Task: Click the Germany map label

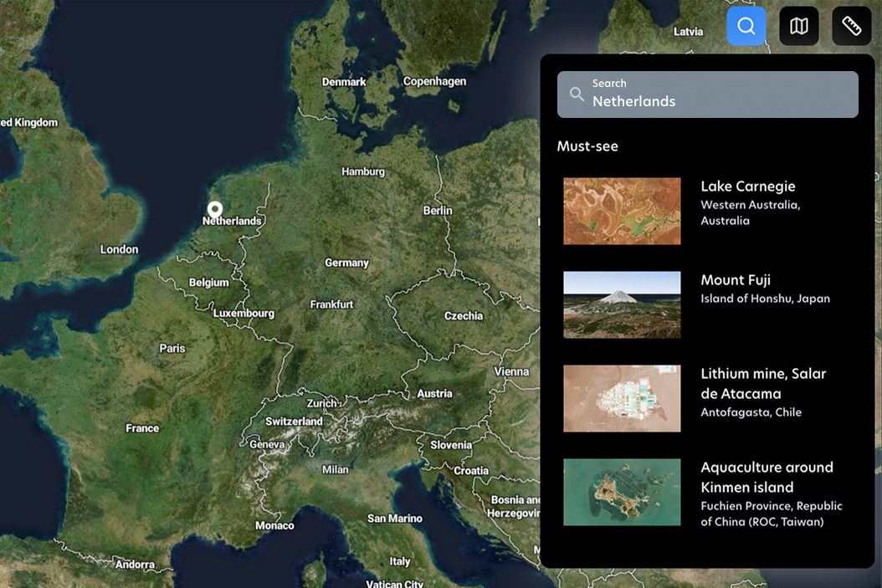Action: click(346, 263)
